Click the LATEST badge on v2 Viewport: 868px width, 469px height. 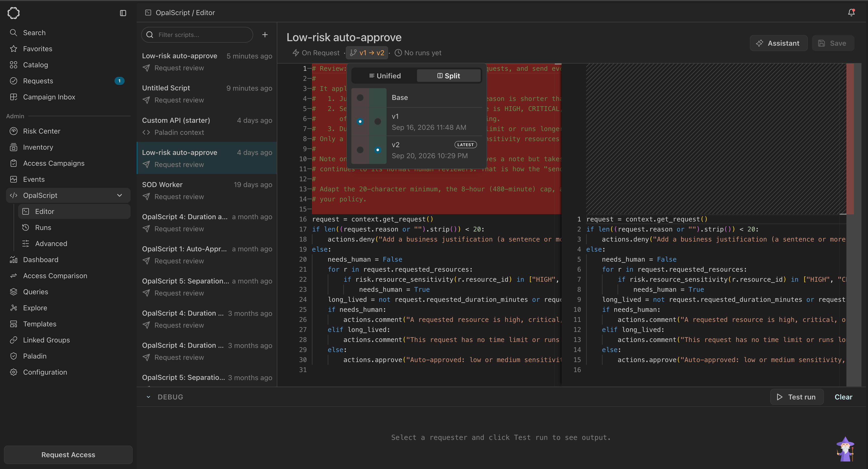(466, 145)
